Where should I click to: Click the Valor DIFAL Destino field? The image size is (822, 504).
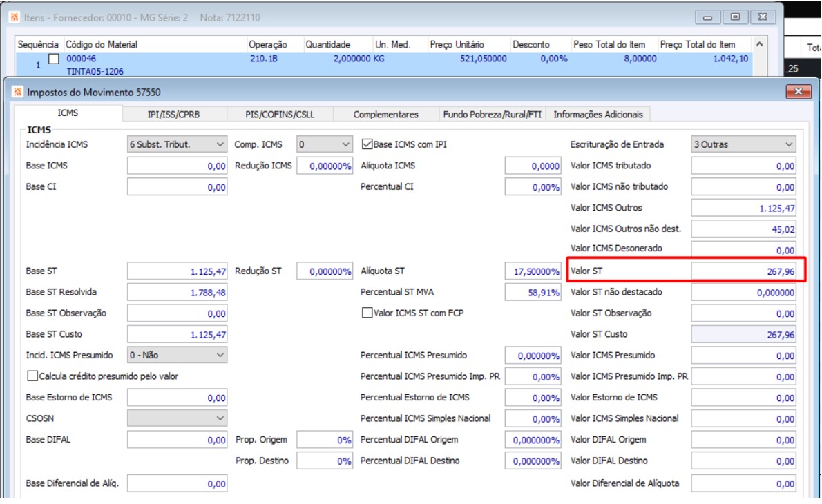coord(743,461)
